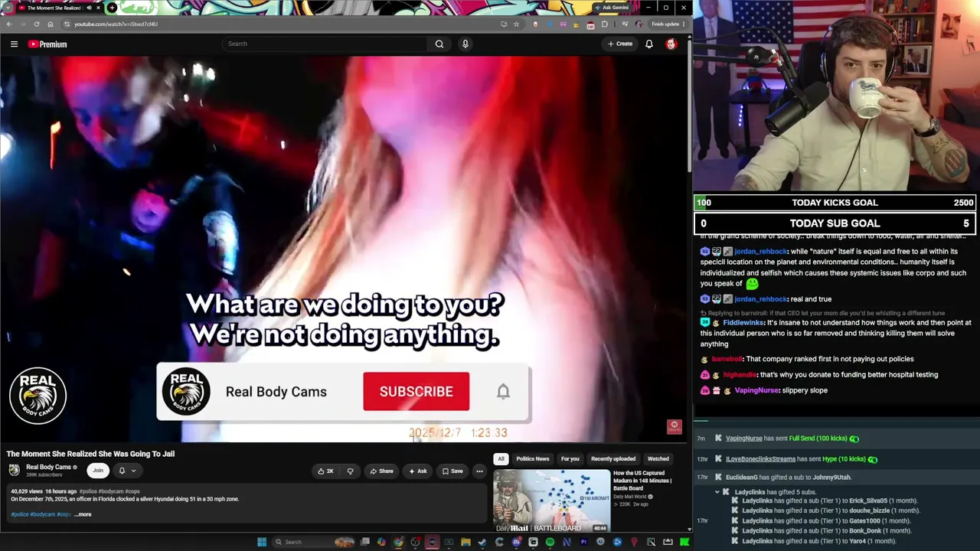Open the Windows Start menu

(262, 542)
